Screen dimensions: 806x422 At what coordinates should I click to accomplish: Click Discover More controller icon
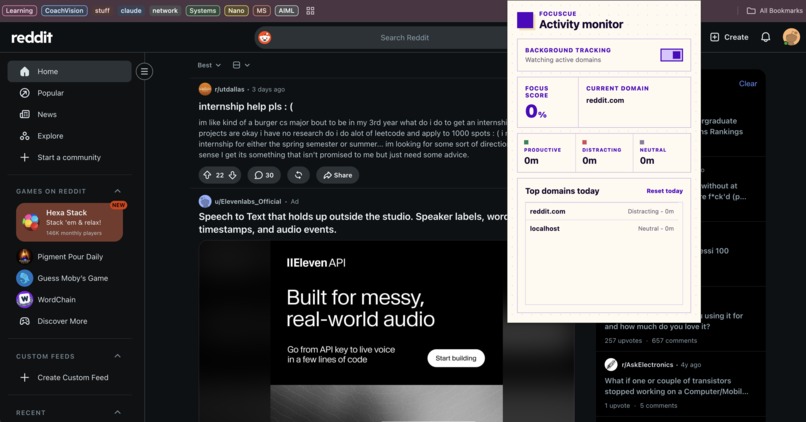point(24,321)
